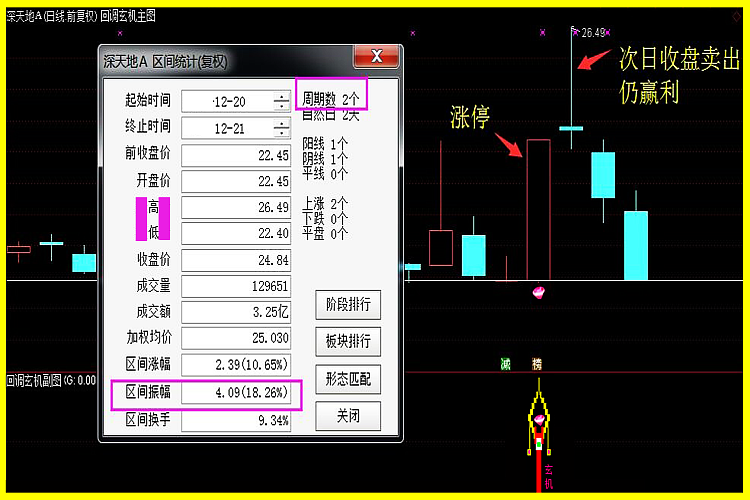Click the cyan doji candle at the 26.49 peak
Viewport: 750px width, 500px height.
pyautogui.click(x=571, y=128)
